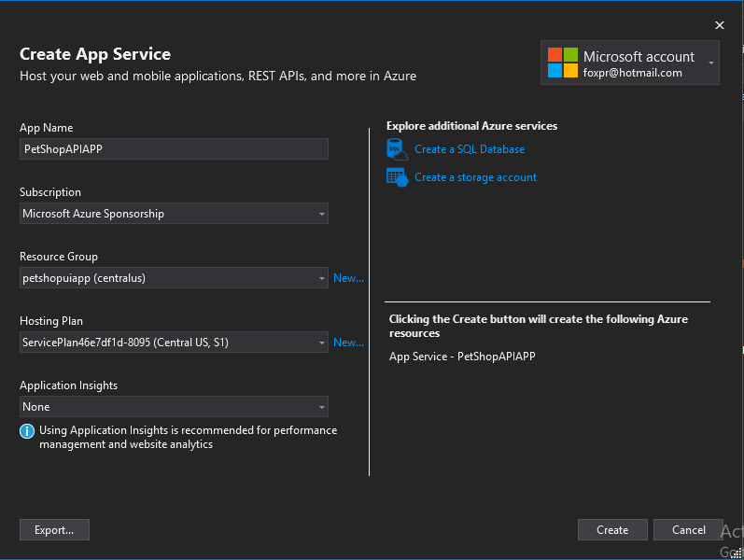The width and height of the screenshot is (744, 560).
Task: Click 'App Service - PetShopAPIAPP' resource text
Action: click(462, 357)
